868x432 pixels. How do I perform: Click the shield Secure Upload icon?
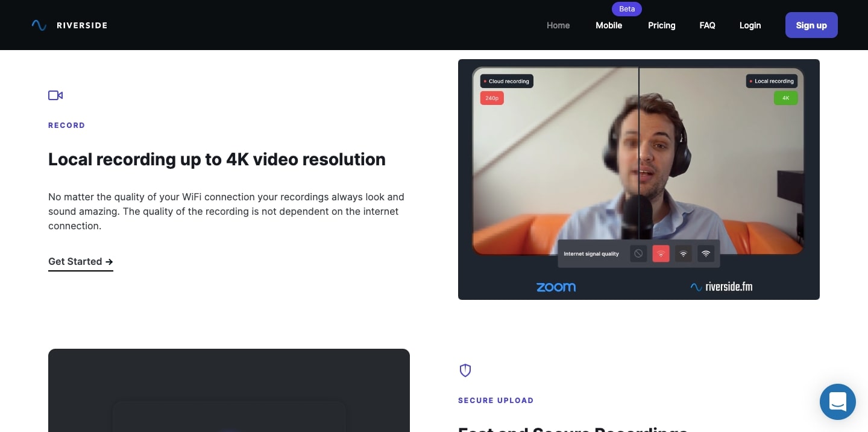tap(465, 370)
